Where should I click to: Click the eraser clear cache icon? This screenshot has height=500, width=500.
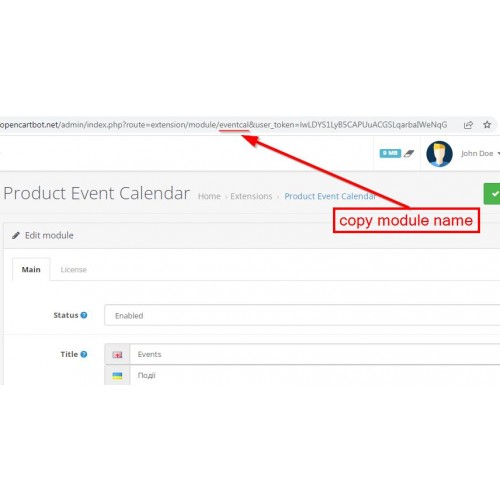coord(409,153)
